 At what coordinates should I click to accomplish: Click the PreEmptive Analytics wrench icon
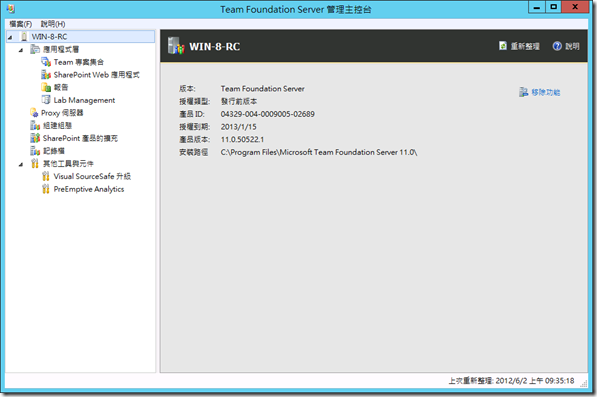tap(46, 189)
